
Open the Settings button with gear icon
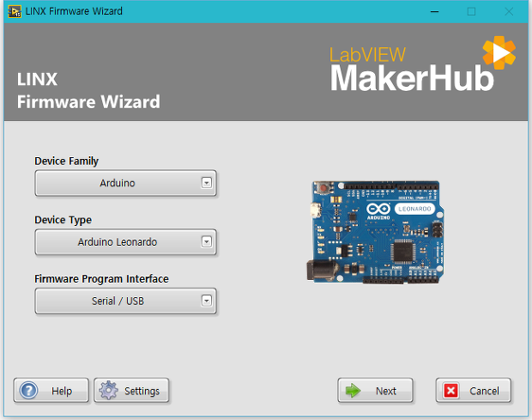(131, 391)
